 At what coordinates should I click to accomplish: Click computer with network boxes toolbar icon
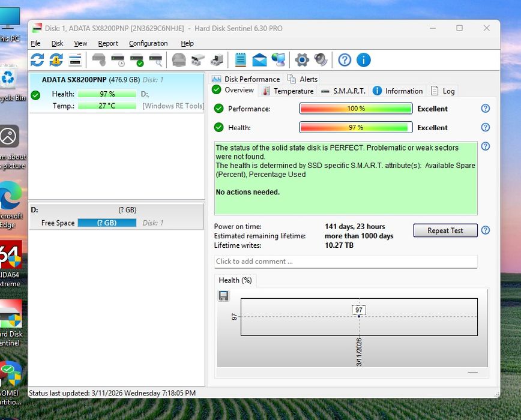pos(217,60)
